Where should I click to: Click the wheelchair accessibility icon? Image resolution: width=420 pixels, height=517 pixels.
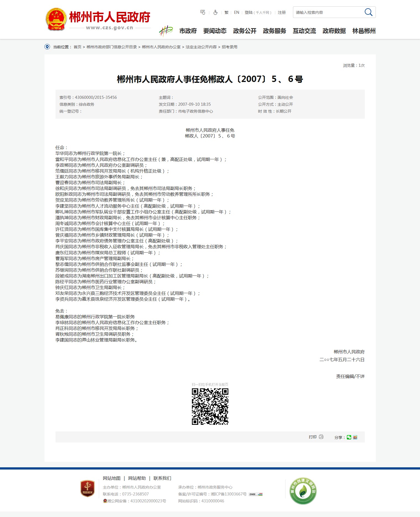pyautogui.click(x=215, y=12)
